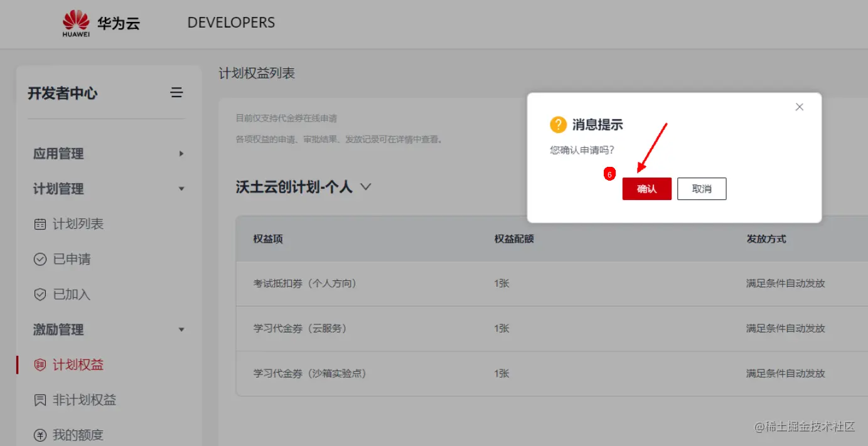Viewport: 868px width, 446px height.
Task: Click the 发放方式 column header
Action: tap(766, 239)
